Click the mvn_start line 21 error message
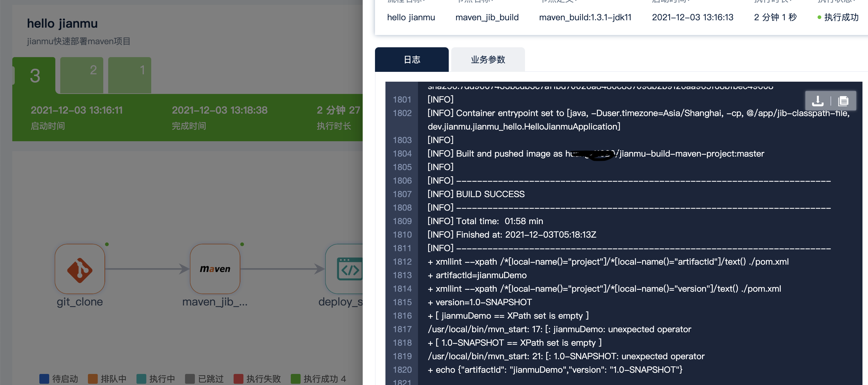This screenshot has width=868, height=385. [566, 356]
